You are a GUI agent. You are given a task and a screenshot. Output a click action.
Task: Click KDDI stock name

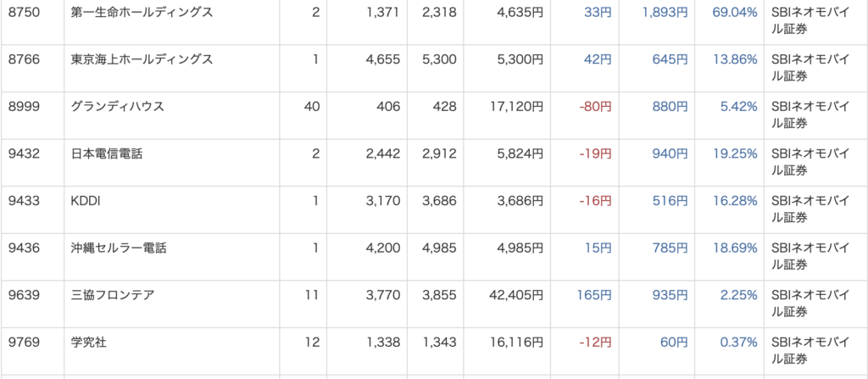tap(86, 201)
